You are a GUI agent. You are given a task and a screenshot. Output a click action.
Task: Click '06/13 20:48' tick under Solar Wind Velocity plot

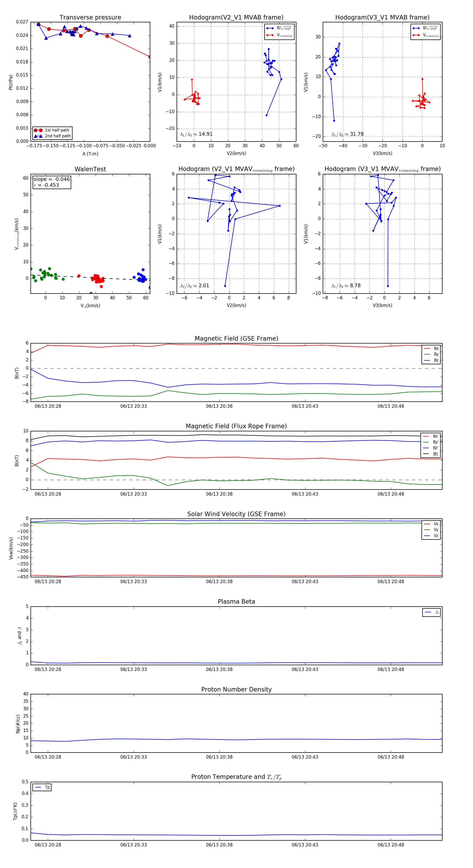390,582
